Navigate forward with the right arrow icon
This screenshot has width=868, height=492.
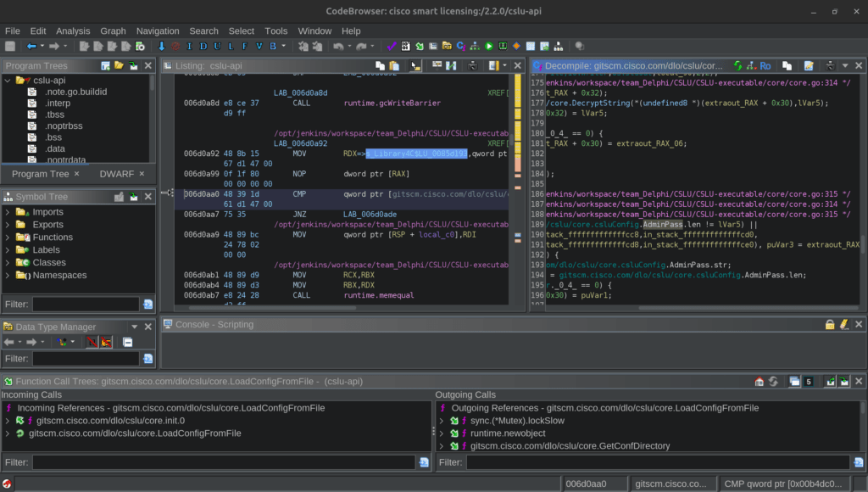[x=54, y=47]
